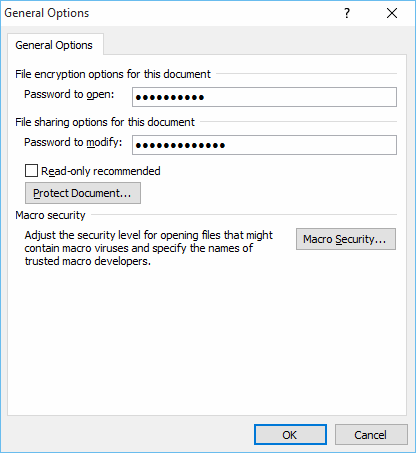The image size is (417, 453).
Task: Focus the Password to modify input field
Action: (264, 145)
